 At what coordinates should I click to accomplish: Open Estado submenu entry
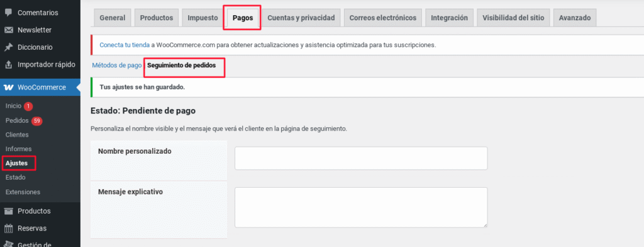pyautogui.click(x=16, y=178)
